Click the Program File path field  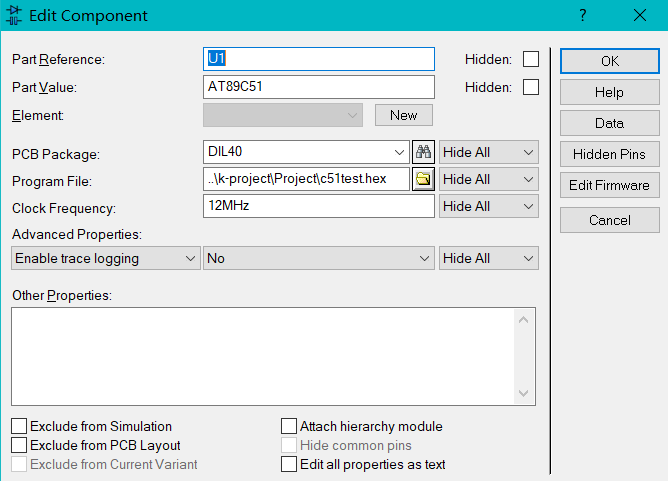[306, 179]
